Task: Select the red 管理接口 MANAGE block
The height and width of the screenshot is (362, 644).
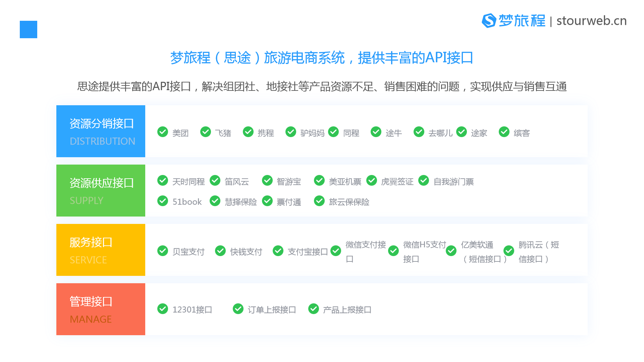Action: [101, 309]
